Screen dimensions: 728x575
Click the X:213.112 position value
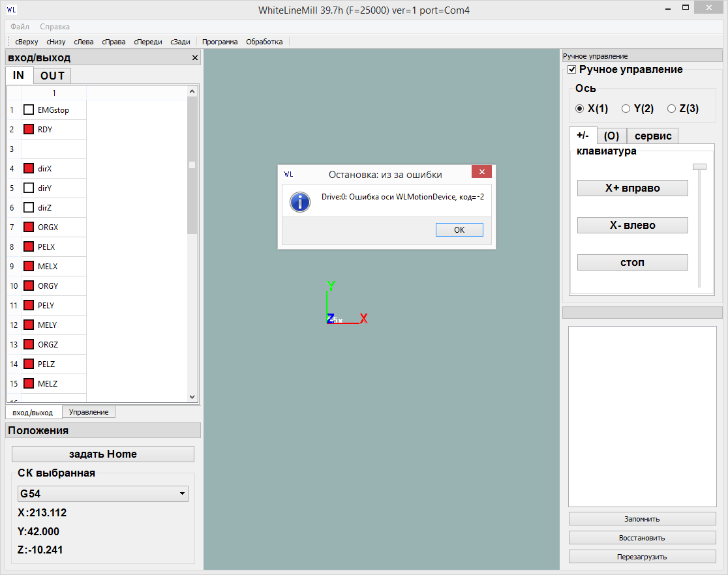point(42,513)
